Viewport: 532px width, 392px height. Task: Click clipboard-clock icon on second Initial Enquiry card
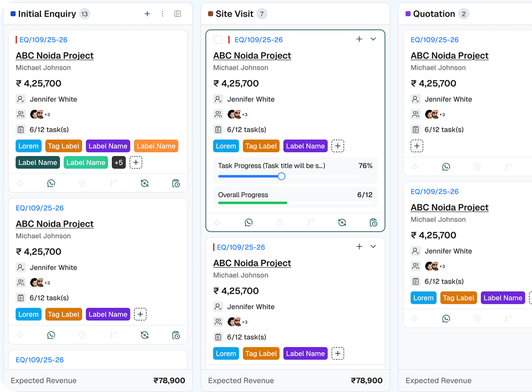176,335
